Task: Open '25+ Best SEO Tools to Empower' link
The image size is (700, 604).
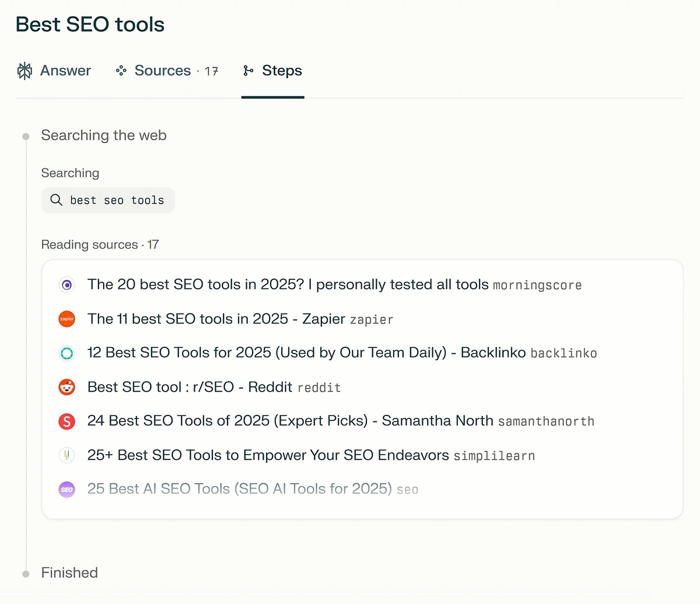Action: (268, 455)
